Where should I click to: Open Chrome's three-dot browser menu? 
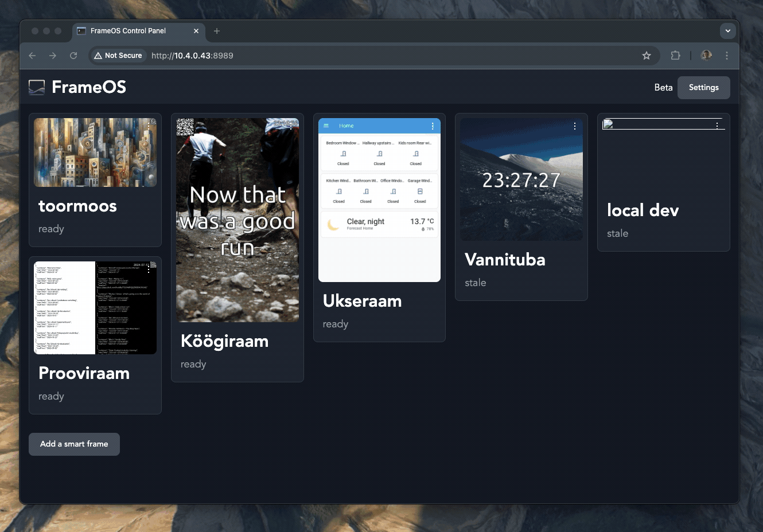[727, 55]
